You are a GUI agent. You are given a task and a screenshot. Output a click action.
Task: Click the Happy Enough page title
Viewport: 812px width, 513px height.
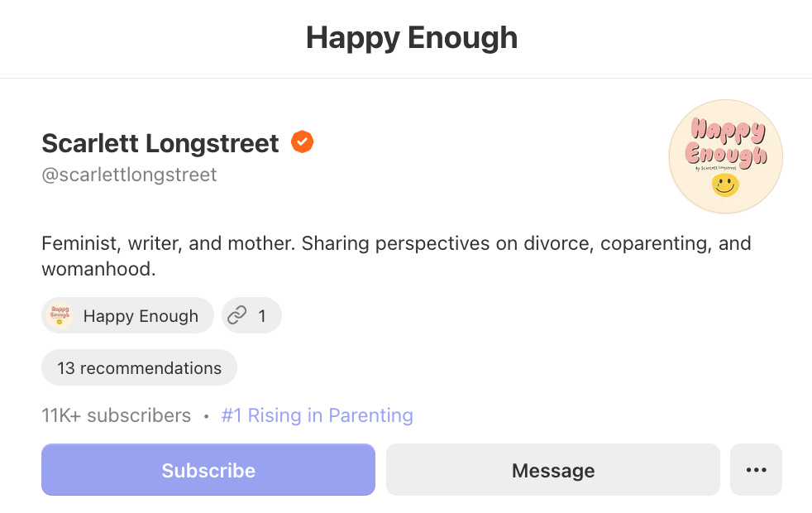412,38
